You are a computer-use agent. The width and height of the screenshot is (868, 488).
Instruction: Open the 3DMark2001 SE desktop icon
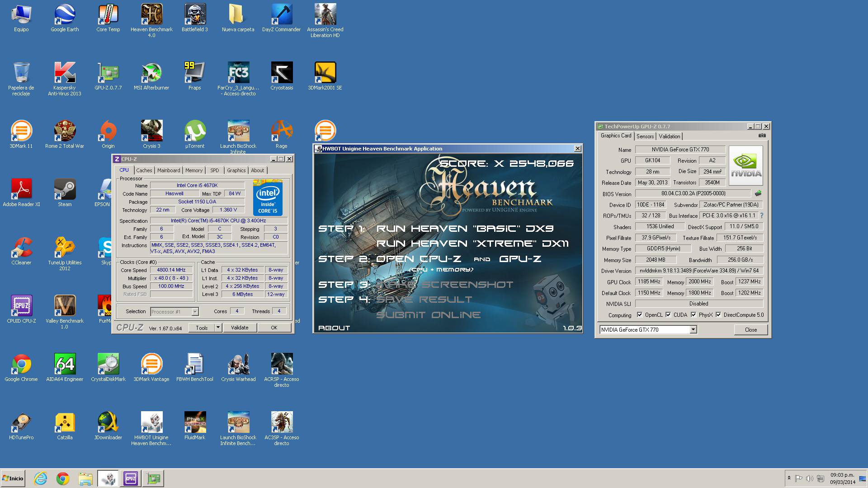325,76
